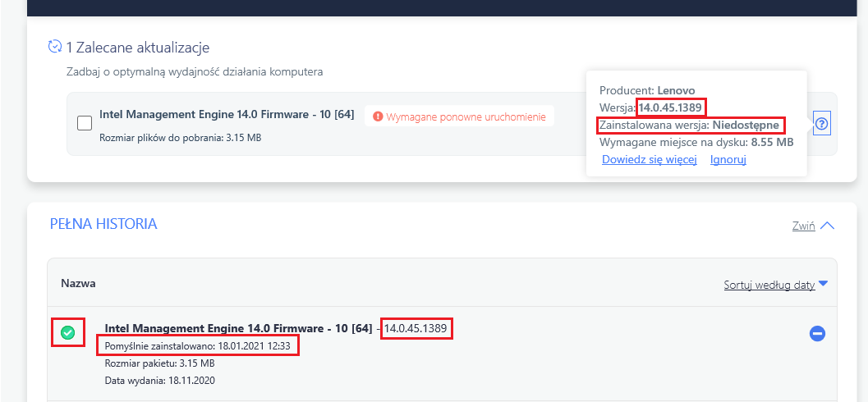Image resolution: width=868 pixels, height=402 pixels.
Task: Click 'Rozmiar plików do pobrania: 3.15 MB'
Action: (181, 137)
